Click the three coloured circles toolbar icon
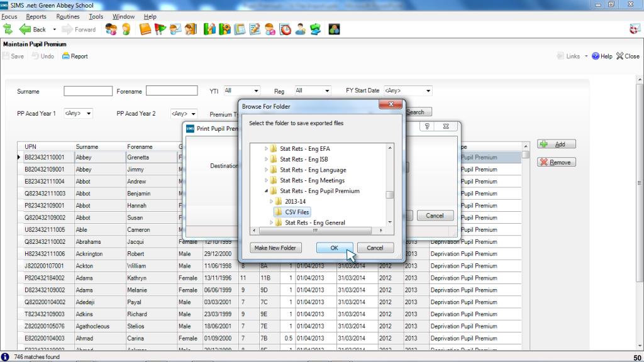This screenshot has height=362, width=644. coord(334,29)
